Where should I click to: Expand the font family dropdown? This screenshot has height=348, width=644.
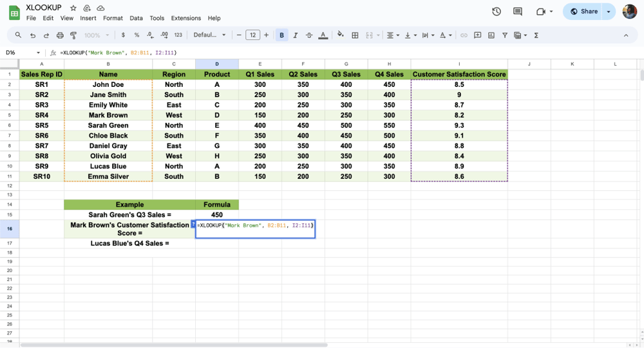point(210,35)
